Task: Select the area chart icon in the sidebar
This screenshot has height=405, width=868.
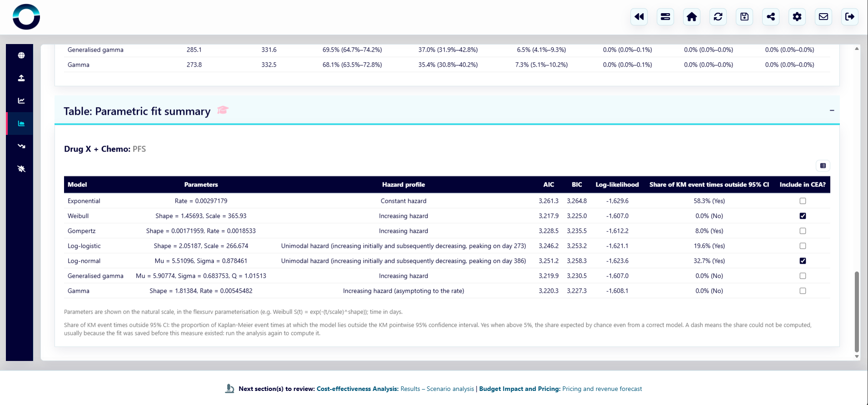Action: point(21,123)
